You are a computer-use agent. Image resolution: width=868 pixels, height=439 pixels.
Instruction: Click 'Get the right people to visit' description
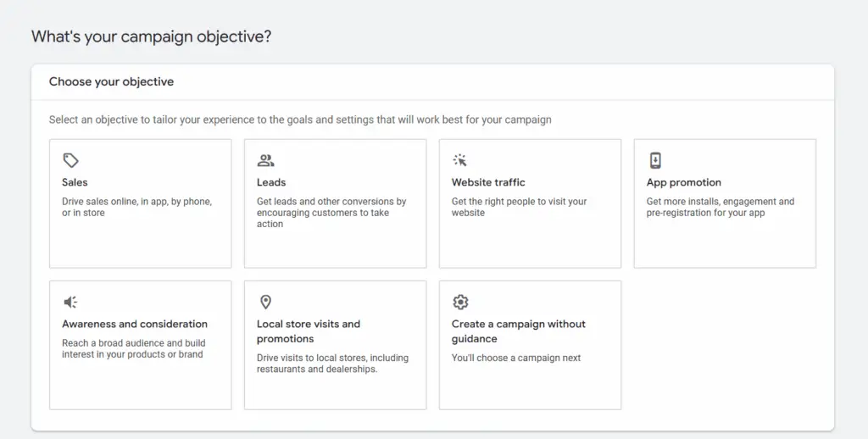(x=519, y=207)
